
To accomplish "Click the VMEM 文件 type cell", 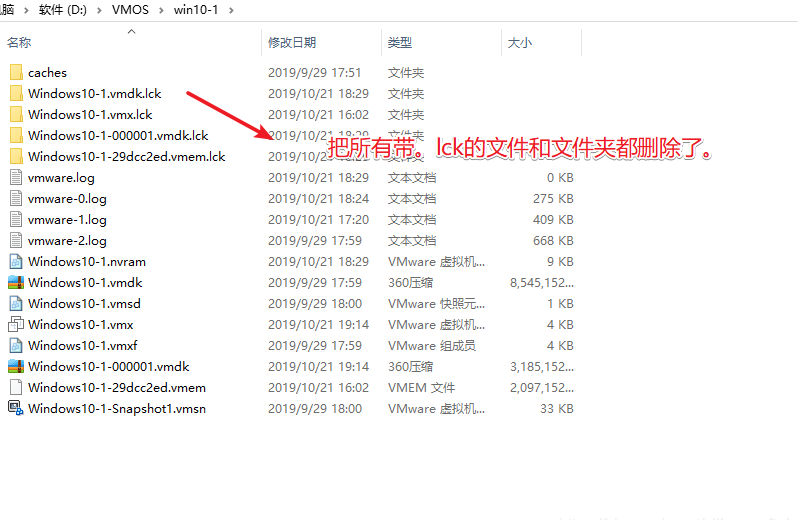I will [421, 387].
